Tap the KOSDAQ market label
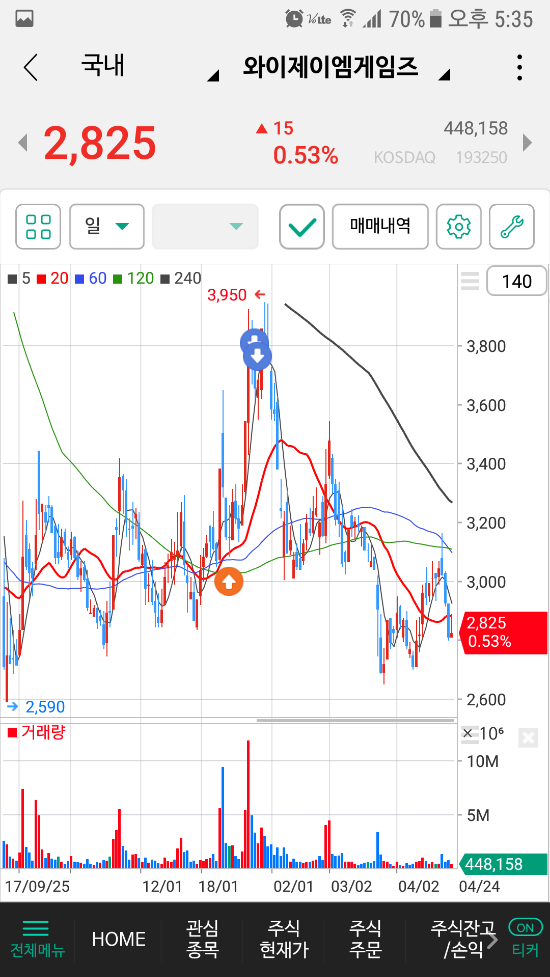 [x=405, y=158]
